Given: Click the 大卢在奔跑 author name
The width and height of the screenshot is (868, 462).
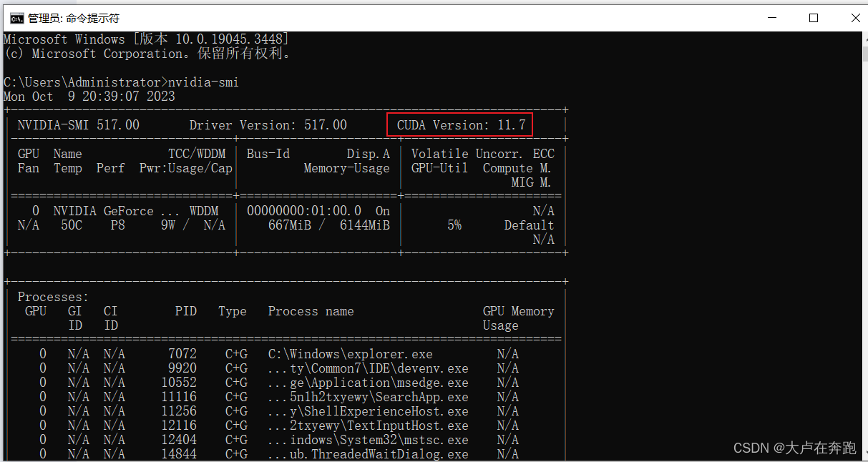Looking at the screenshot, I should click(817, 448).
